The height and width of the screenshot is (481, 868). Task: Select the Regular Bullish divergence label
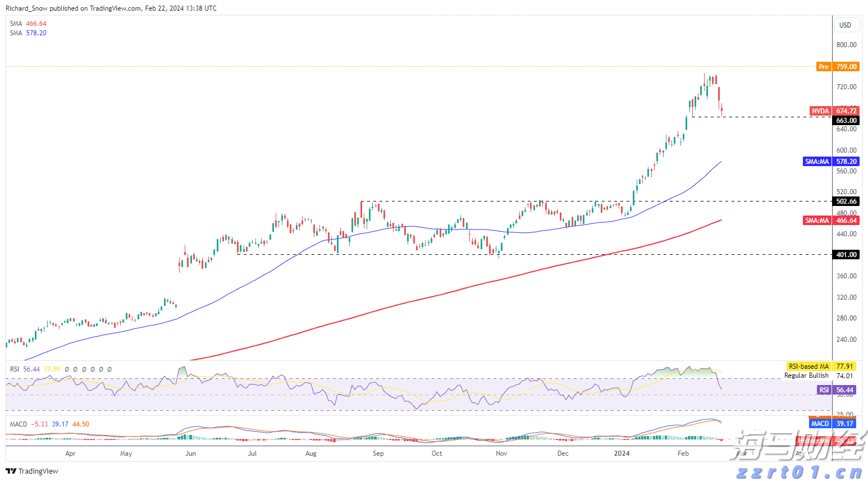pyautogui.click(x=806, y=375)
